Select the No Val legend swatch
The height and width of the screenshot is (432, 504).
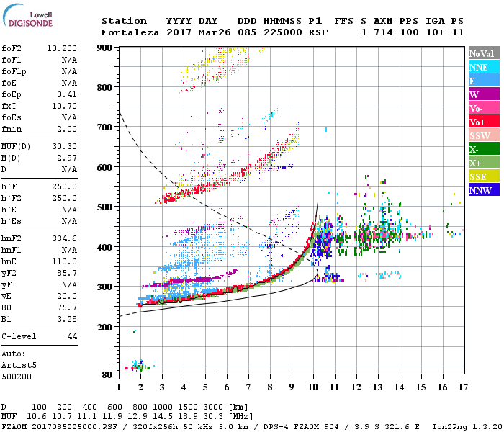[484, 53]
